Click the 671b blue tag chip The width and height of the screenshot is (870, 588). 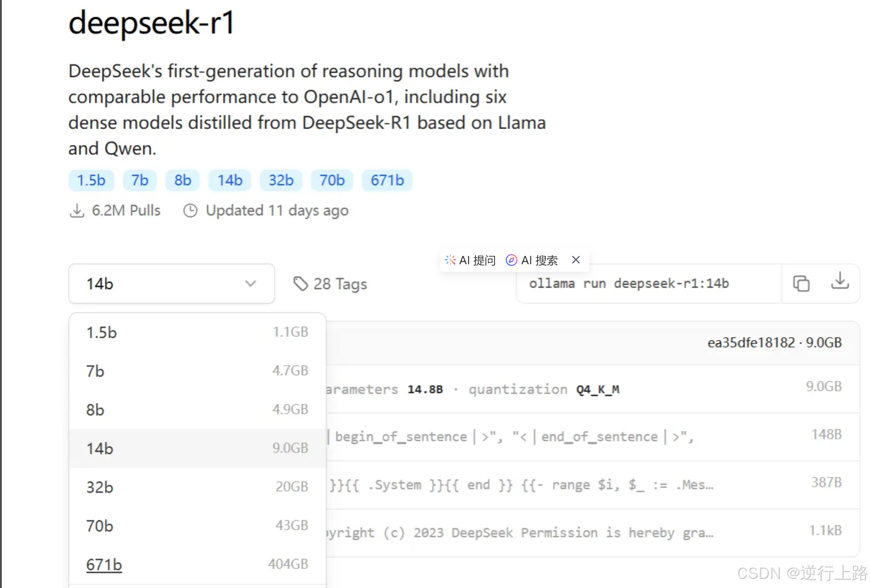tap(387, 181)
